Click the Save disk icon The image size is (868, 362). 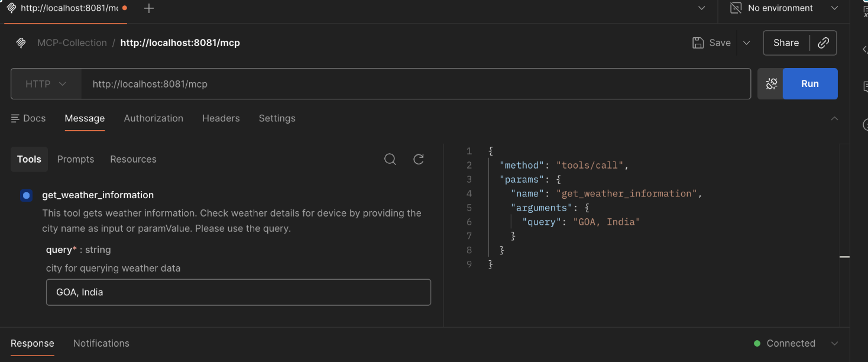click(698, 43)
